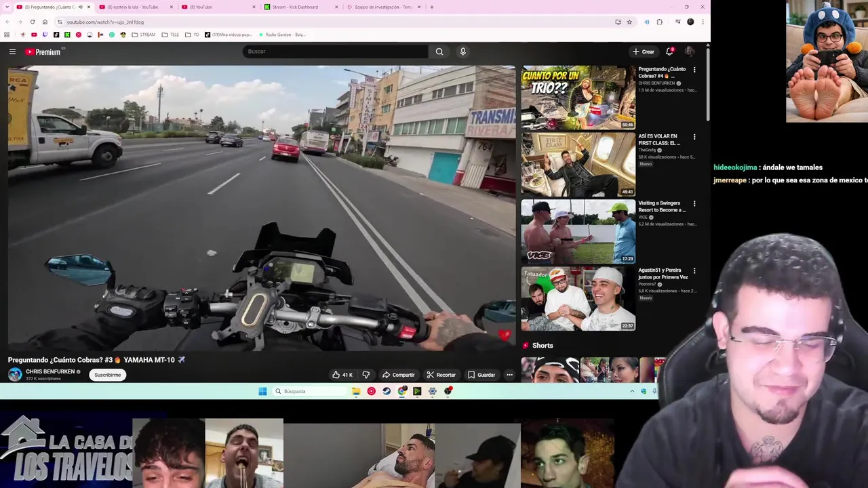Save the video using Guardar
The image size is (868, 488).
tap(481, 375)
